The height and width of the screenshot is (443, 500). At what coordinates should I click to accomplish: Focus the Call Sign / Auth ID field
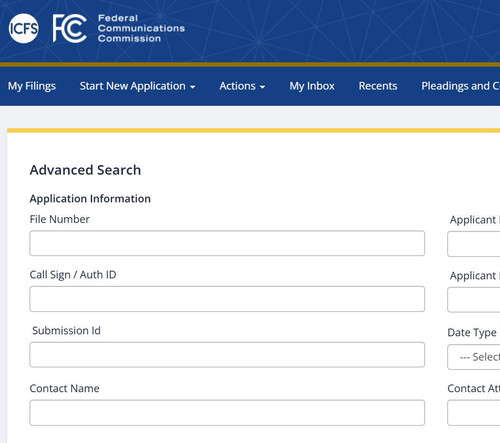pyautogui.click(x=227, y=299)
